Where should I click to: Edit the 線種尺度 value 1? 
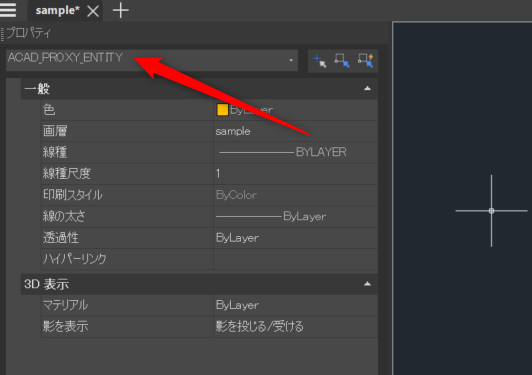click(296, 173)
